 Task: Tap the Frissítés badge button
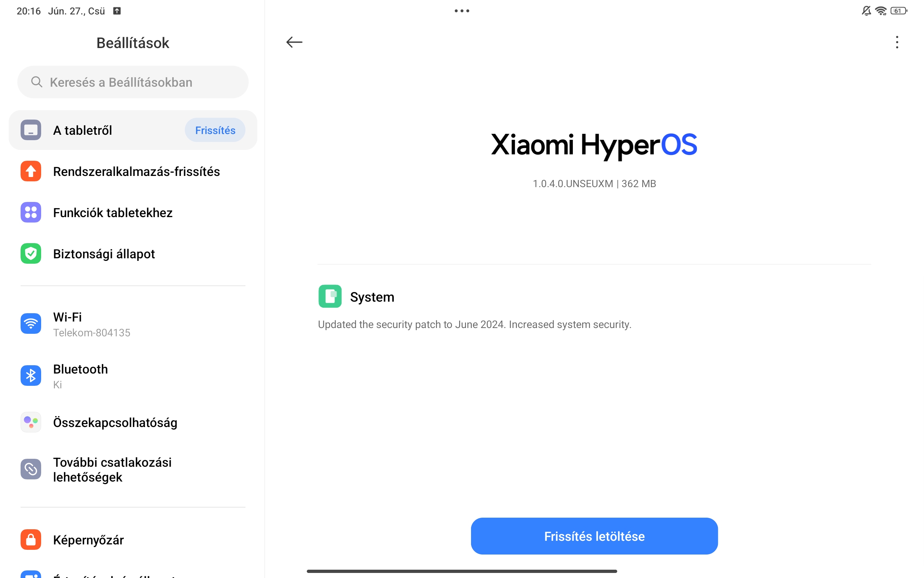pos(215,130)
